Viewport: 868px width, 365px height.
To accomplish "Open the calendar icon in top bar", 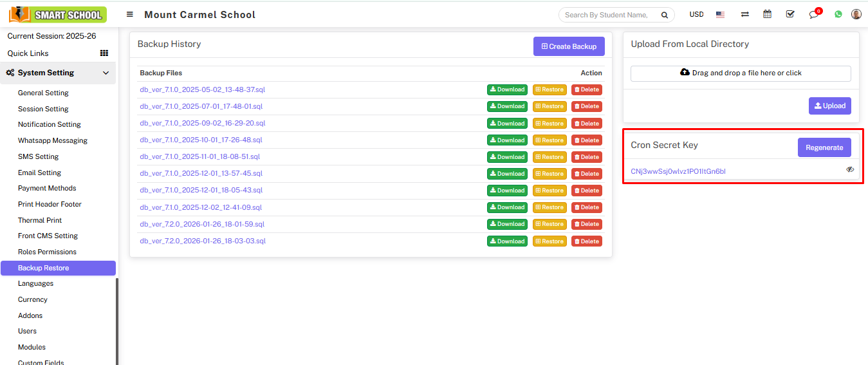I will [767, 14].
